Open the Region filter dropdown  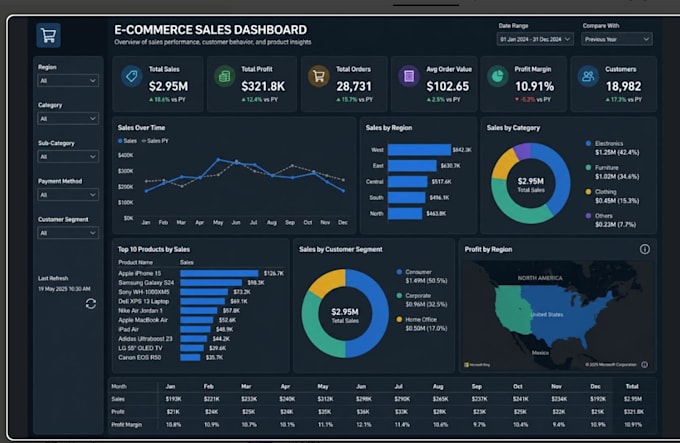[x=68, y=81]
